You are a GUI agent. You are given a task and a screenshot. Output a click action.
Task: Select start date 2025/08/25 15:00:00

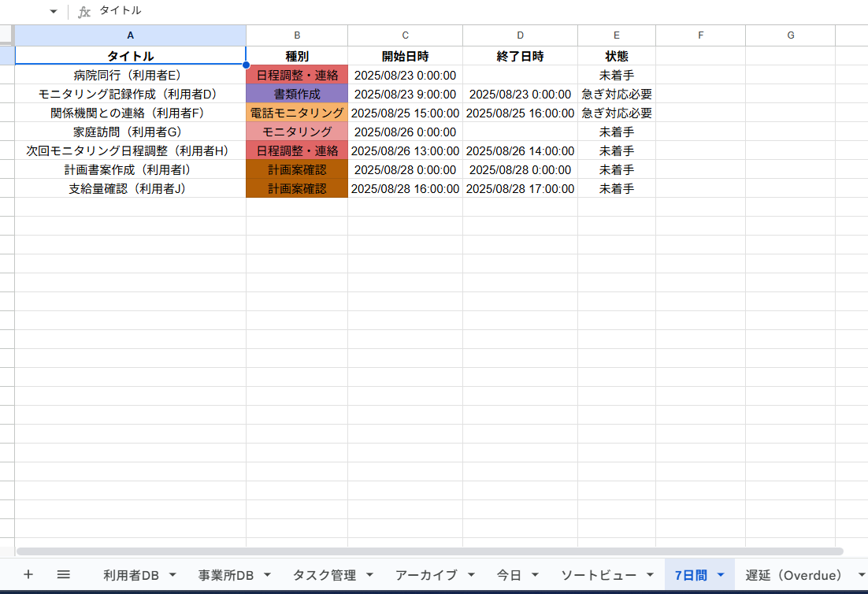[x=405, y=113]
